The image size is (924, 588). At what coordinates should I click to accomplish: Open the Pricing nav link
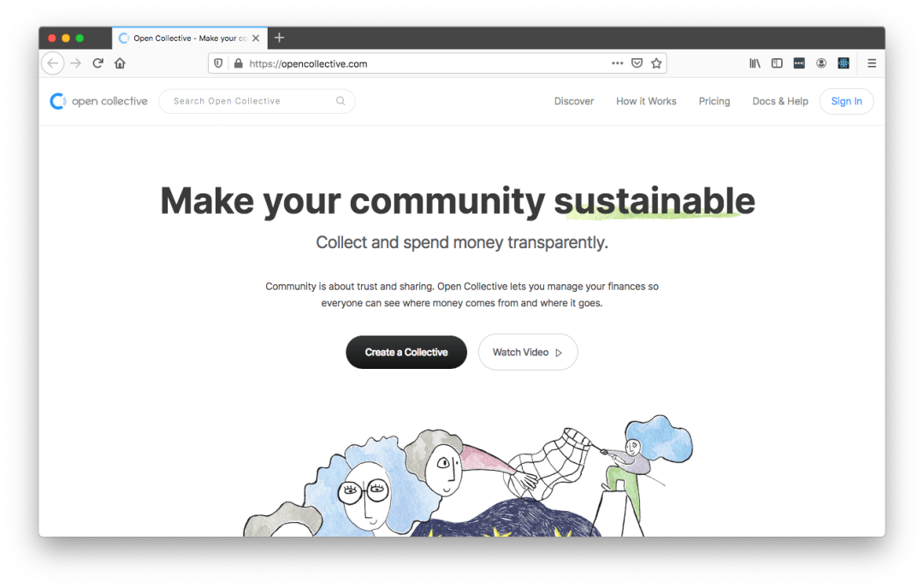(714, 102)
